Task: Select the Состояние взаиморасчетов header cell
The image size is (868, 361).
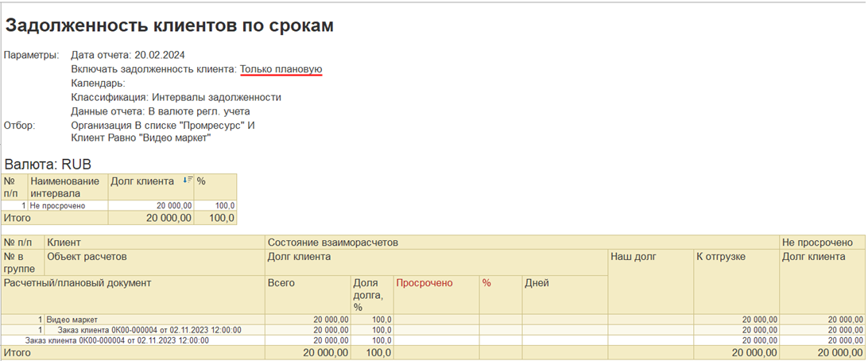Action: 522,243
